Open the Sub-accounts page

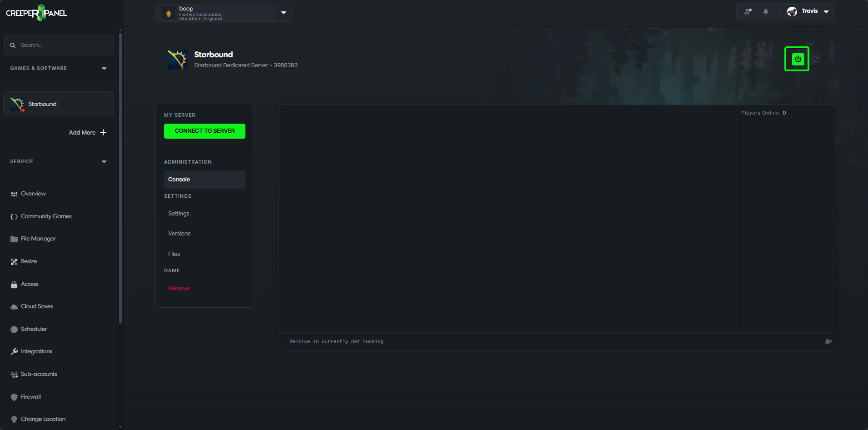(39, 374)
